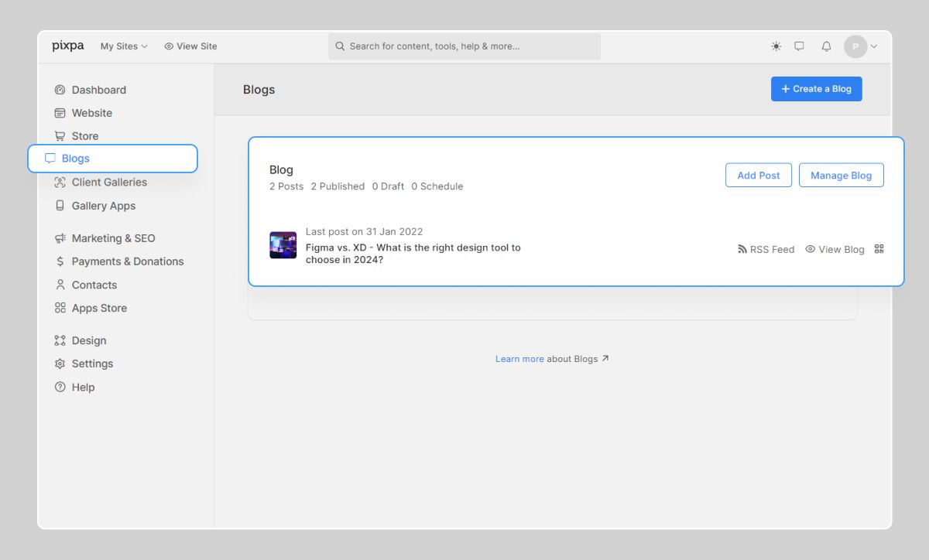Click the Payments & Donations icon
929x560 pixels.
tap(60, 261)
